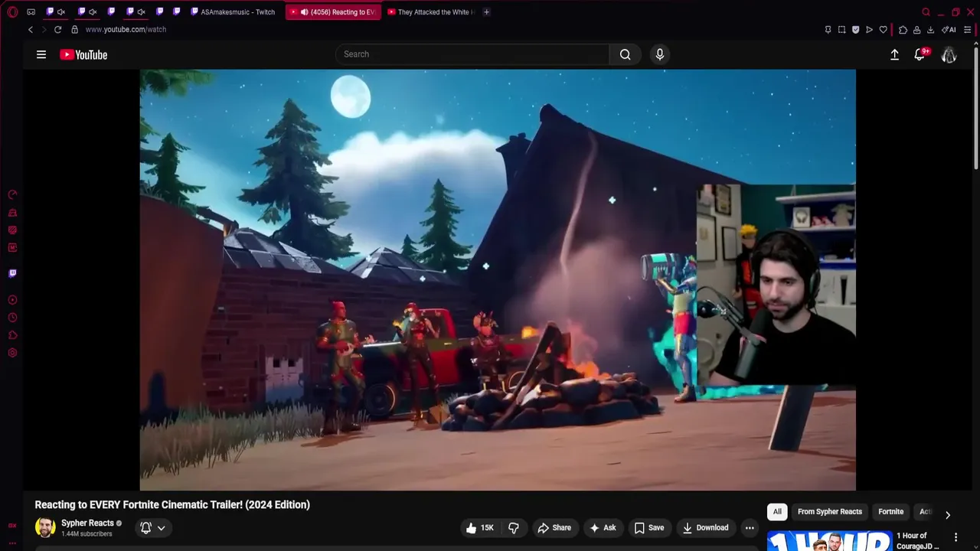The image size is (980, 551).
Task: Open a new tab with plus
Action: [486, 12]
